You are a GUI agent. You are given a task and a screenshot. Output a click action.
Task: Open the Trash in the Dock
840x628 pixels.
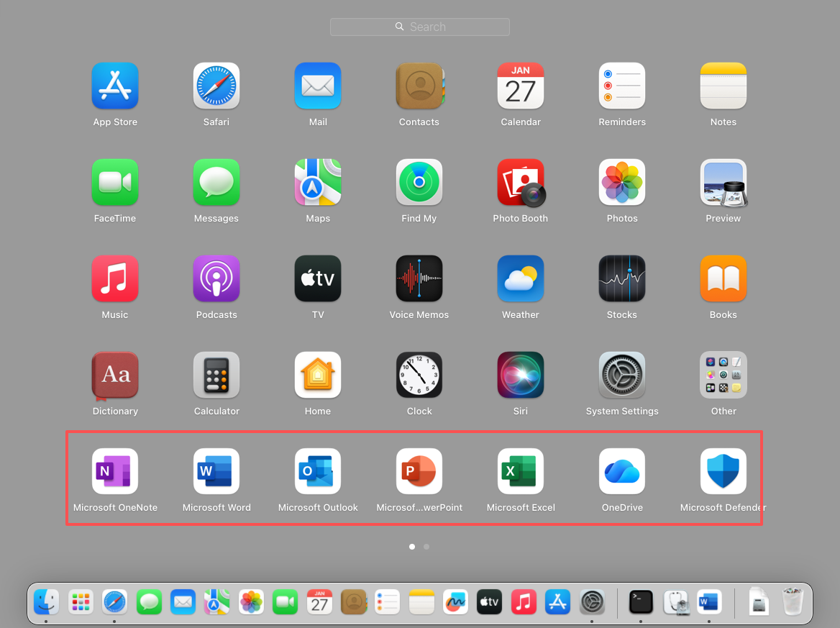793,601
